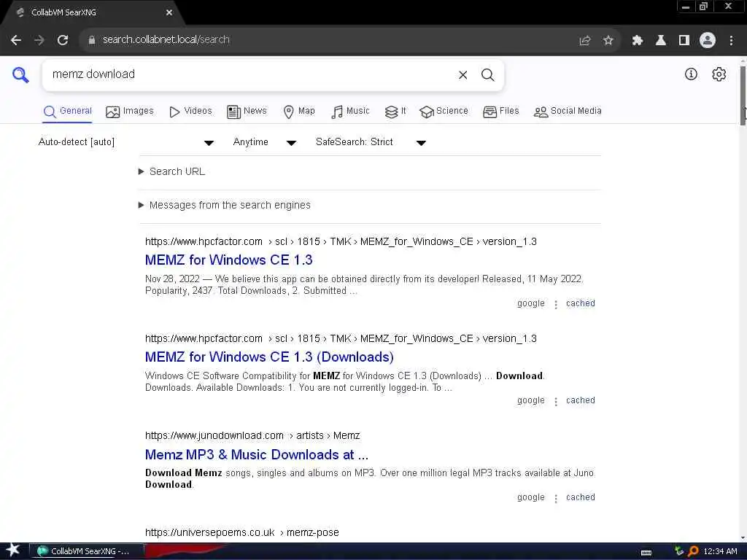Open Memz MP3 & Music Downloads link

coord(256,455)
